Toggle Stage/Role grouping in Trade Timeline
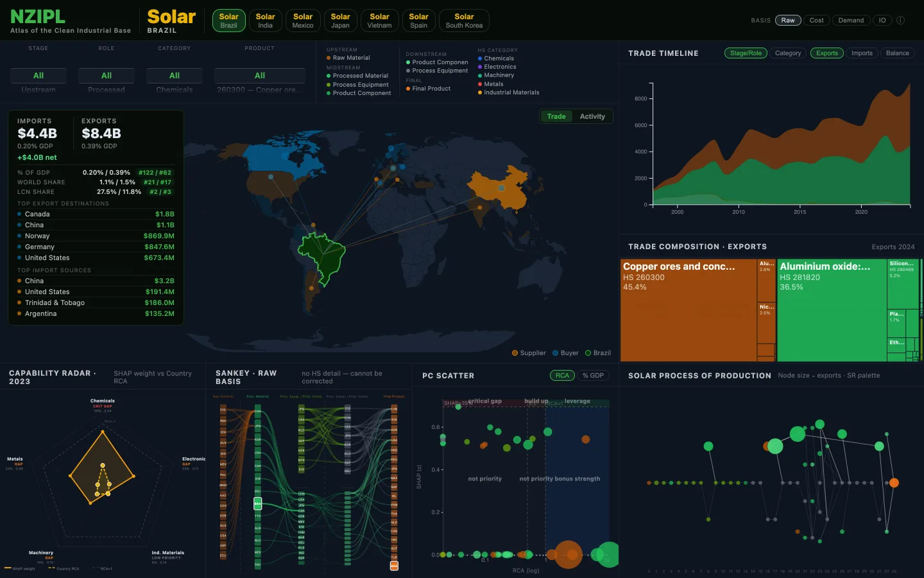This screenshot has width=924, height=578. click(x=746, y=53)
